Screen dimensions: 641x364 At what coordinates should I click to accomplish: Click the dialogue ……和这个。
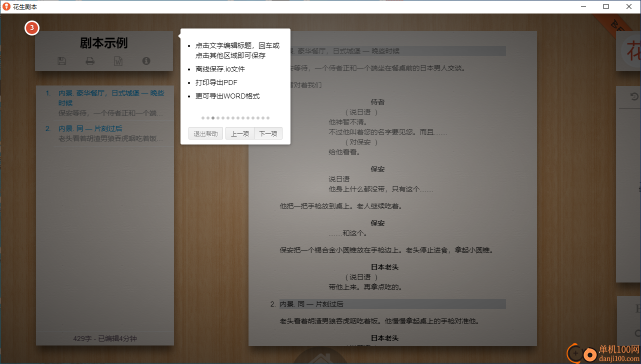tap(348, 233)
